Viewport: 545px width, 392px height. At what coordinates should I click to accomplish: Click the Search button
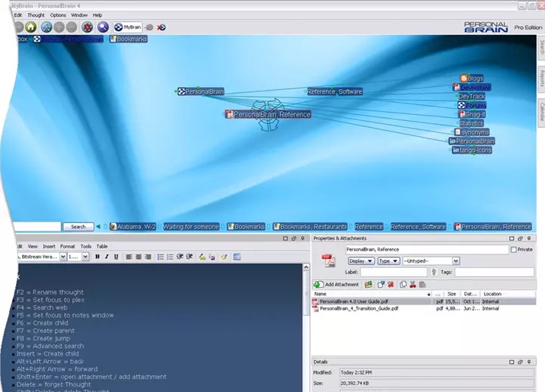click(78, 227)
